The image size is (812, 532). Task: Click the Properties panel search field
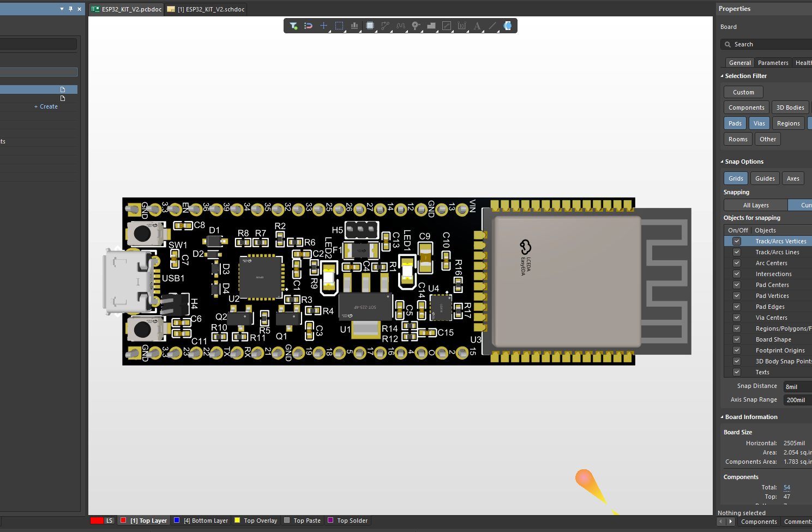pyautogui.click(x=766, y=44)
